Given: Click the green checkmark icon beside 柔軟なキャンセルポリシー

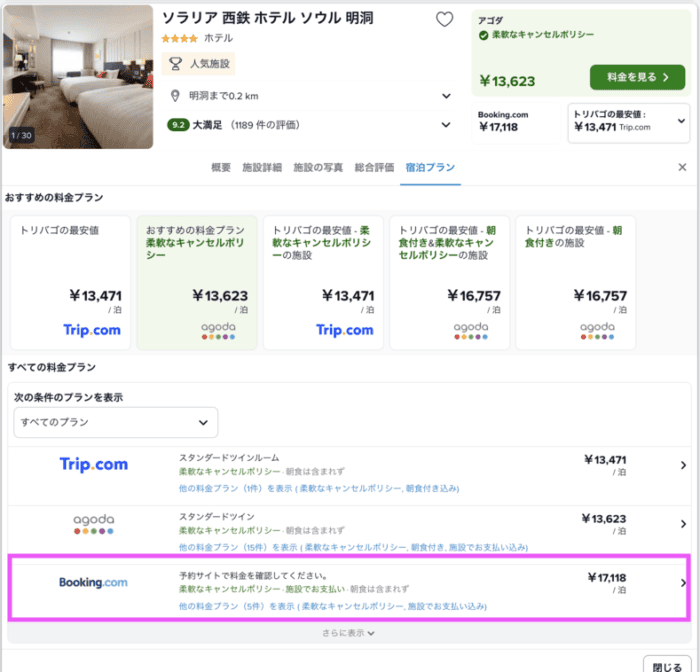Looking at the screenshot, I should click(x=483, y=35).
